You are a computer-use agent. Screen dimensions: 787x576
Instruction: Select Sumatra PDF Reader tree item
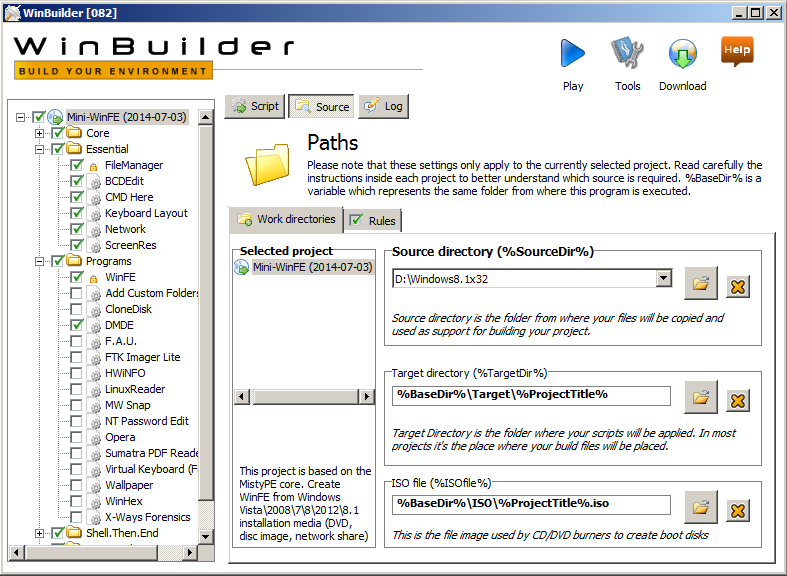point(151,453)
